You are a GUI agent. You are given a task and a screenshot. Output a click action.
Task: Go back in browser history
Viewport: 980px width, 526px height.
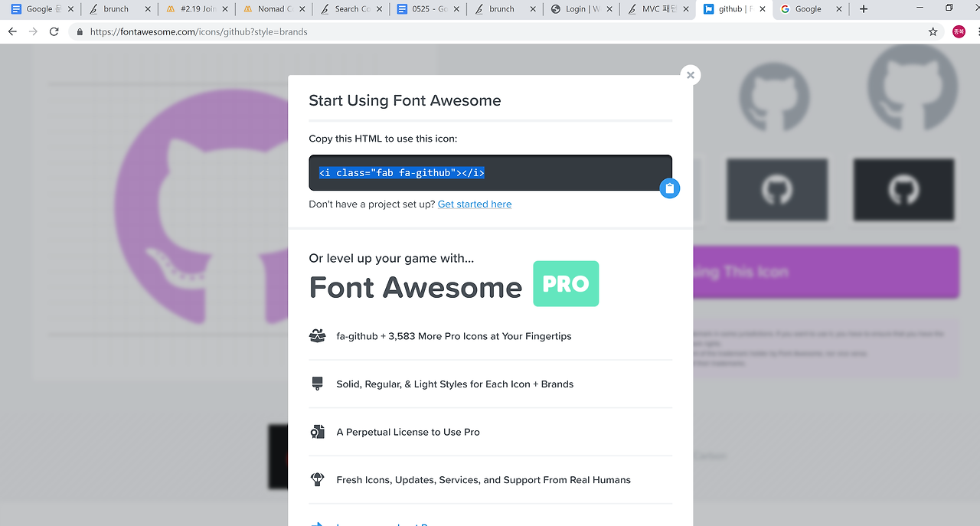[12, 32]
